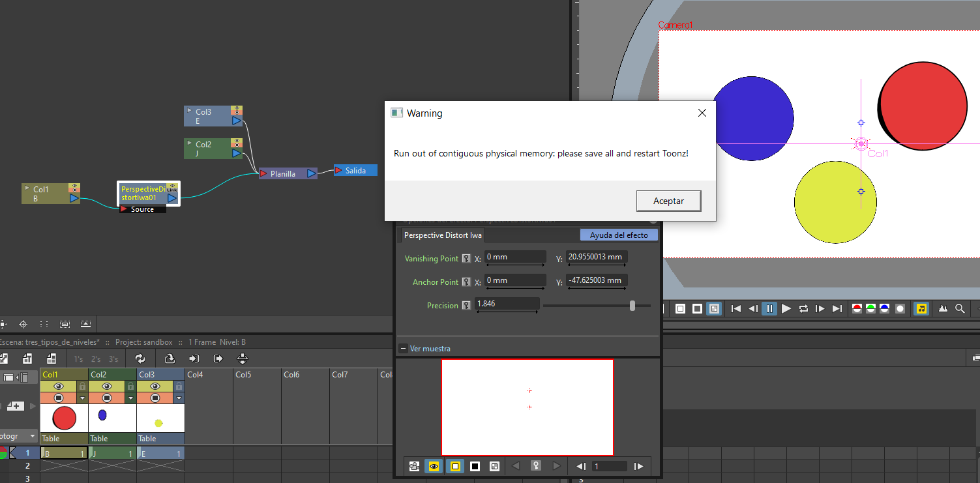The height and width of the screenshot is (483, 980).
Task: Click the refresh icon in the xsheet toolbar
Action: pos(140,358)
